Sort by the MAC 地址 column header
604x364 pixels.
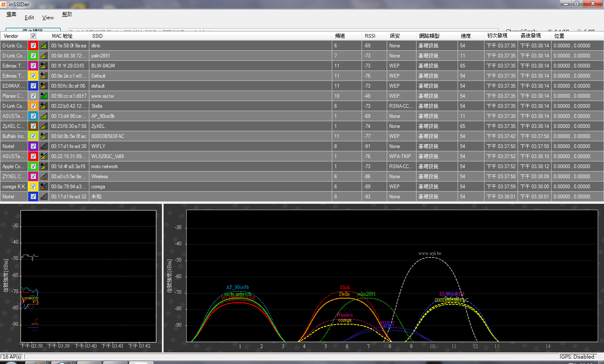pyautogui.click(x=69, y=36)
